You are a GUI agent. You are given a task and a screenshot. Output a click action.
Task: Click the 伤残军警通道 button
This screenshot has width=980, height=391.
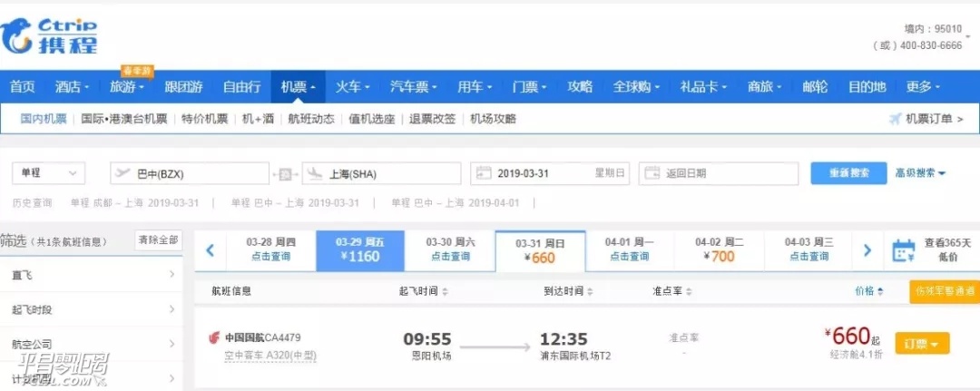pos(945,292)
